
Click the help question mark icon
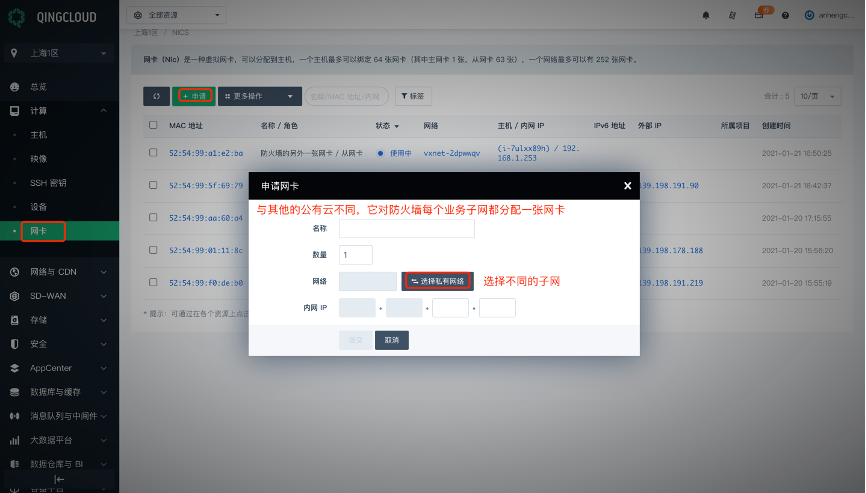pyautogui.click(x=785, y=16)
